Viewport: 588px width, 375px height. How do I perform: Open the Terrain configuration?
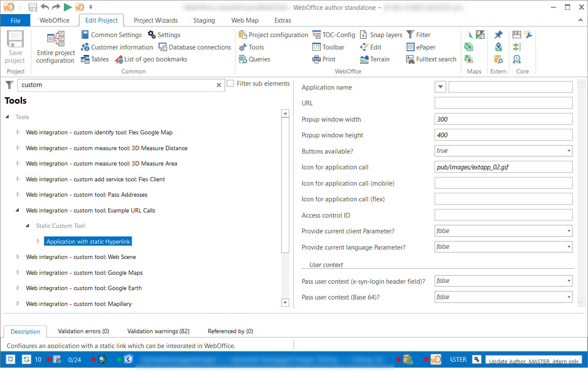coord(374,59)
